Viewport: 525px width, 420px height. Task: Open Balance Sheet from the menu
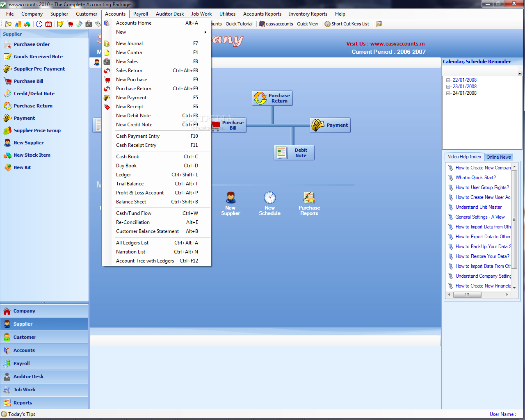156,202
